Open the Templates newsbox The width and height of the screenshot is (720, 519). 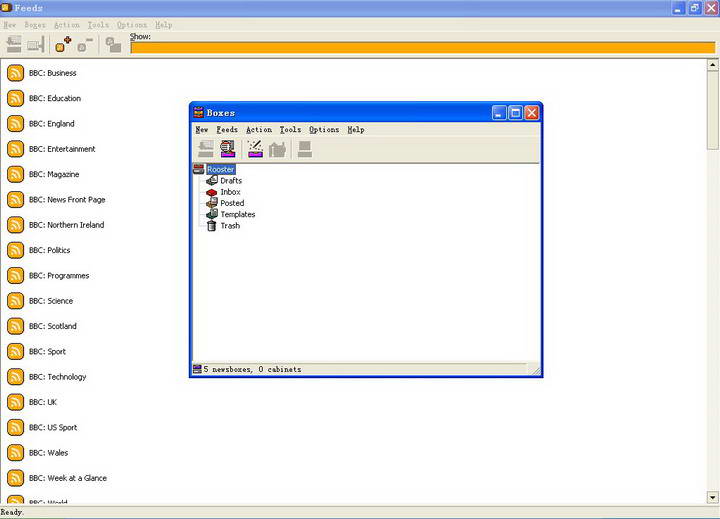[x=237, y=214]
